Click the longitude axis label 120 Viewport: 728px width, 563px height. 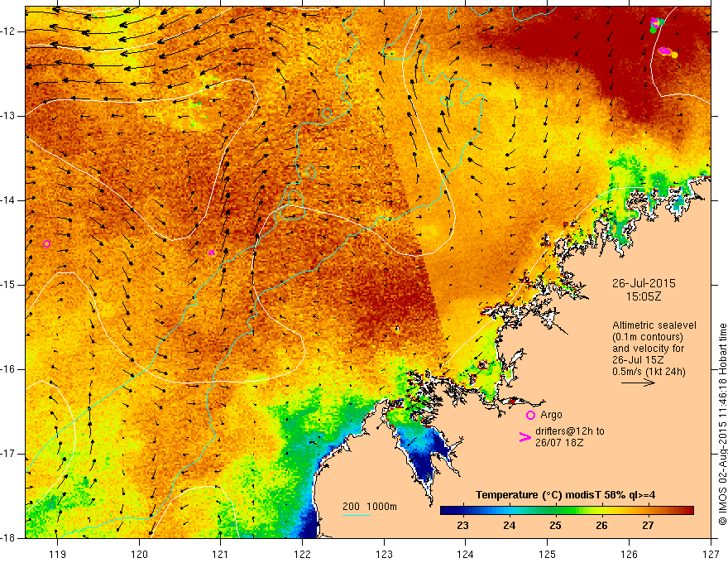[x=139, y=554]
